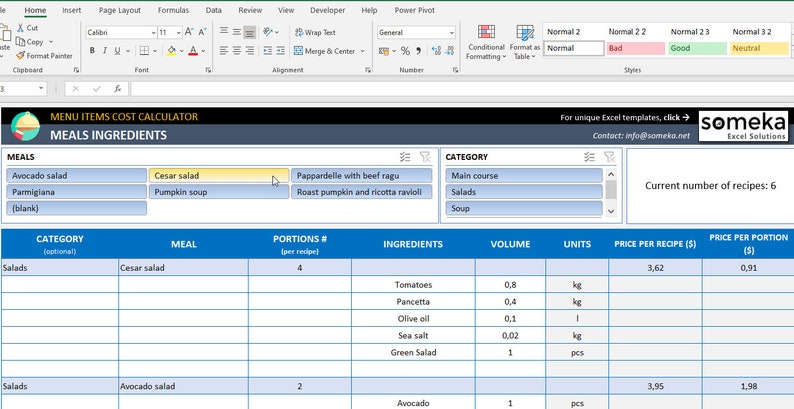Select the Tomatoes ingredient cell

(413, 284)
